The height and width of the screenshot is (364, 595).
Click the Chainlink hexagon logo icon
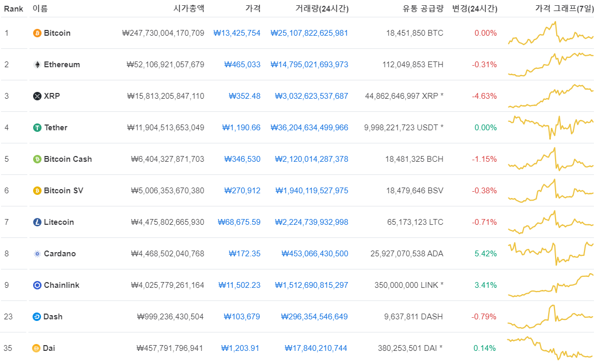(37, 285)
